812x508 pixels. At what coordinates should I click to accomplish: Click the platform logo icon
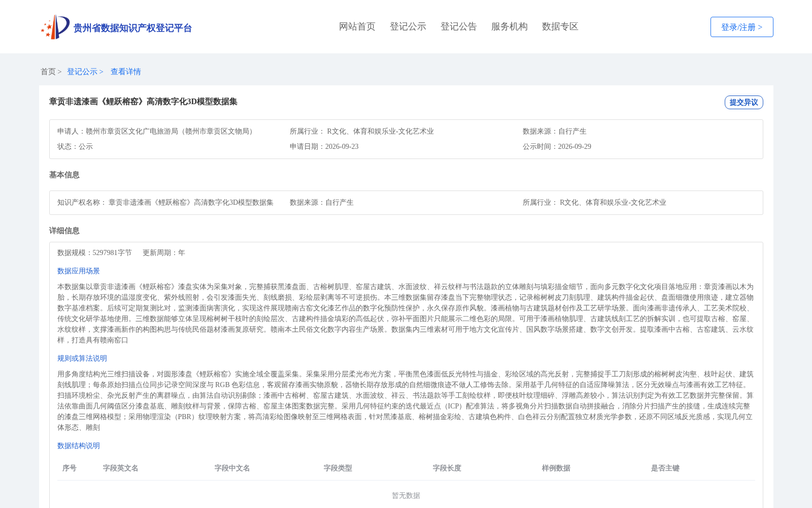[55, 27]
